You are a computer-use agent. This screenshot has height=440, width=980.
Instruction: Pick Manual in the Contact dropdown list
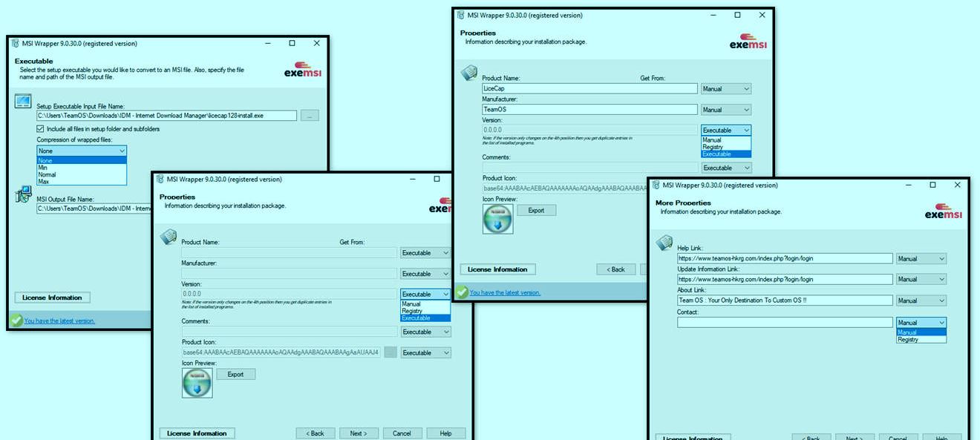[921, 332]
